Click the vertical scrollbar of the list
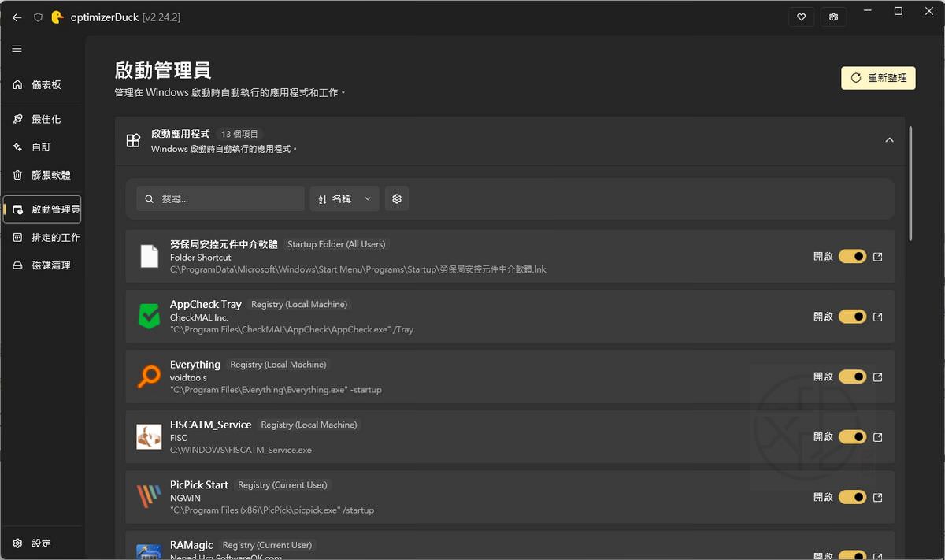Viewport: 945px width, 560px height. 911,183
